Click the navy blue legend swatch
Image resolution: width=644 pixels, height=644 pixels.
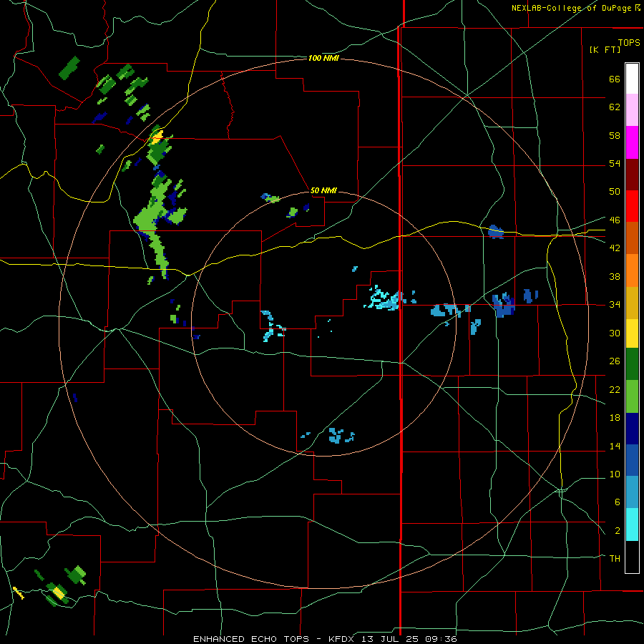pyautogui.click(x=632, y=429)
